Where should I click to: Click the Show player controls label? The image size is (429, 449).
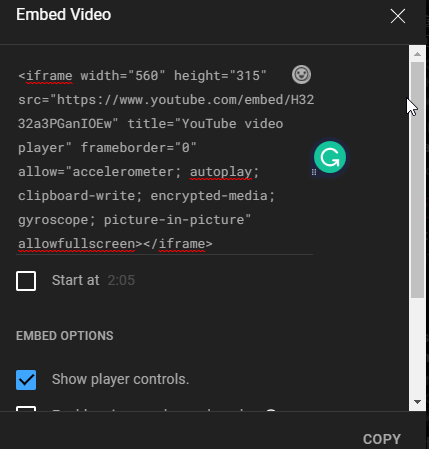pos(121,379)
